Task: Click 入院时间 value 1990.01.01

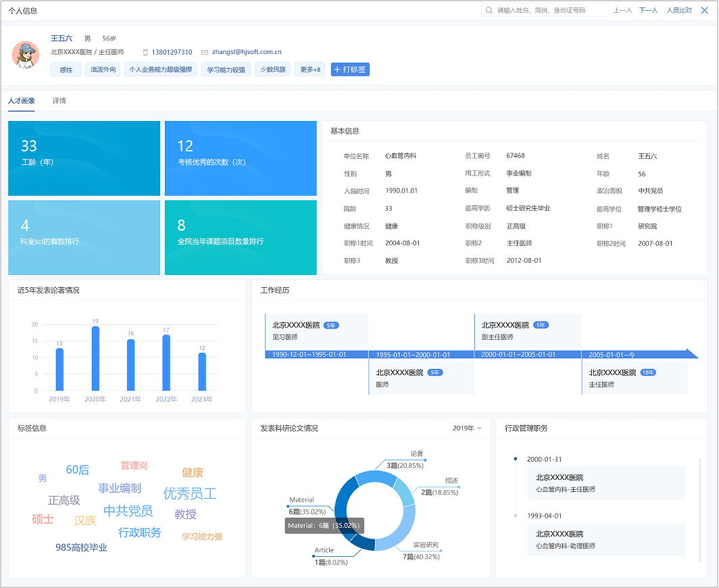Action: (401, 191)
